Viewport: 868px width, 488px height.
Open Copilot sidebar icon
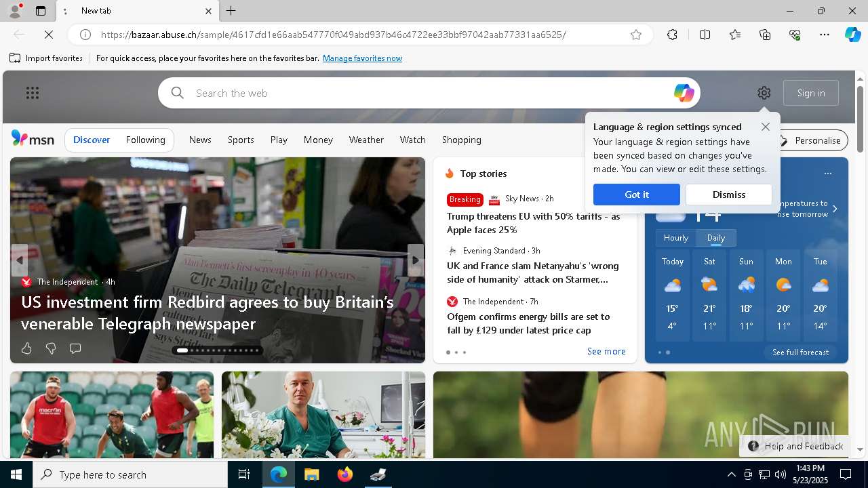(x=852, y=35)
